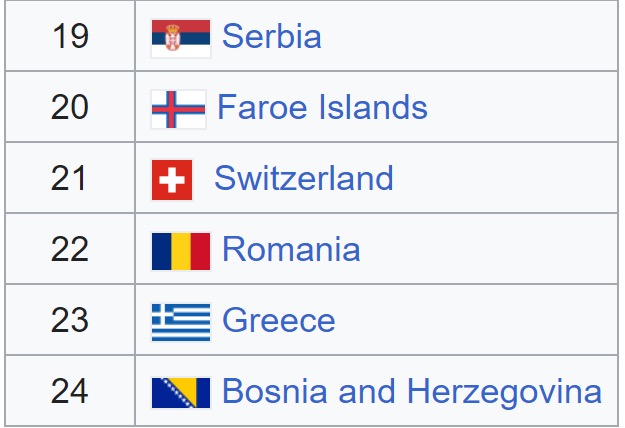Follow the Switzerland link
Viewport: 625px width, 428px height.
tap(304, 178)
